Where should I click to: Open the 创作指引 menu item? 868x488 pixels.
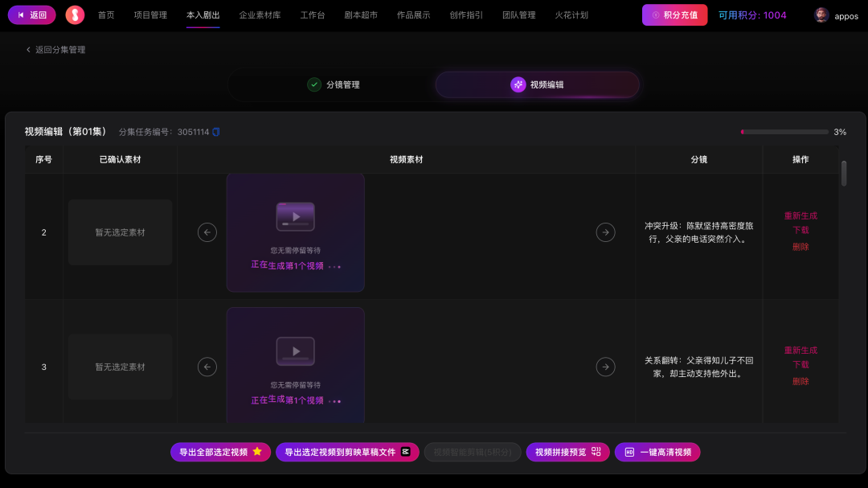pos(466,15)
